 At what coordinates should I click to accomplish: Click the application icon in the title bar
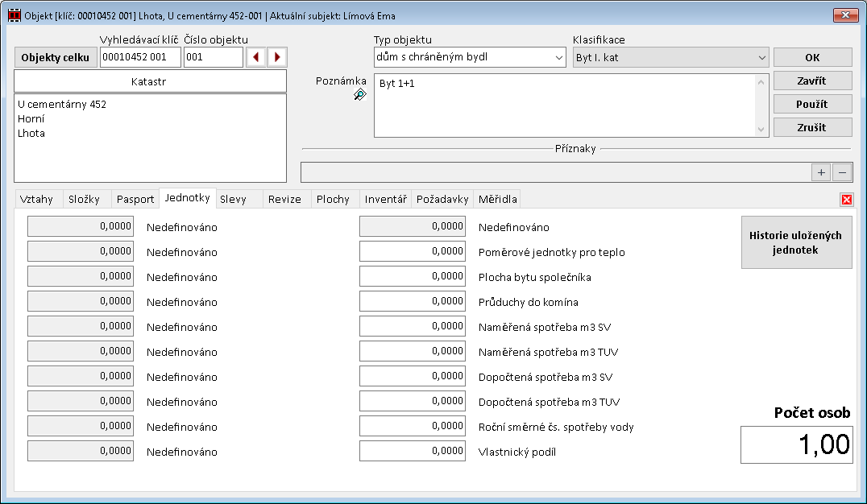13,15
